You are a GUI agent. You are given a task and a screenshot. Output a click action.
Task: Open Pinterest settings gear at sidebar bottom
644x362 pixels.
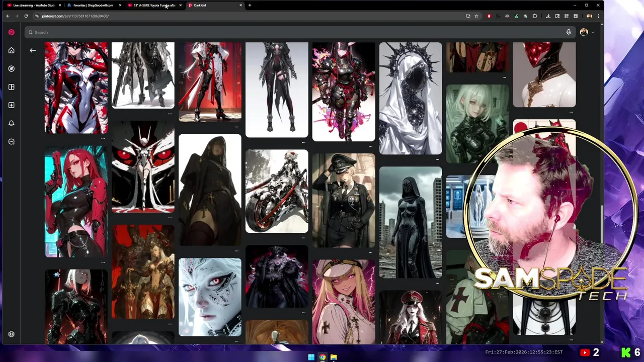click(11, 334)
